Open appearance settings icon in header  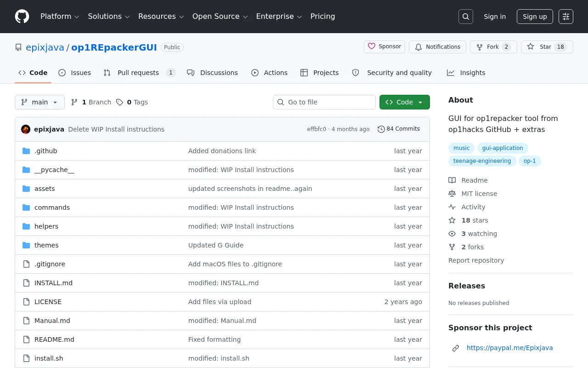pyautogui.click(x=566, y=17)
